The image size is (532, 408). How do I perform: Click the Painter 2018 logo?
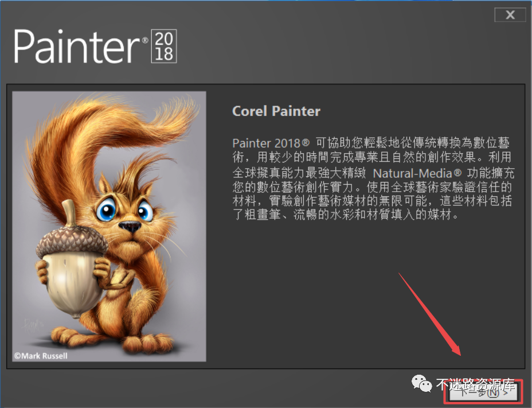pyautogui.click(x=95, y=46)
